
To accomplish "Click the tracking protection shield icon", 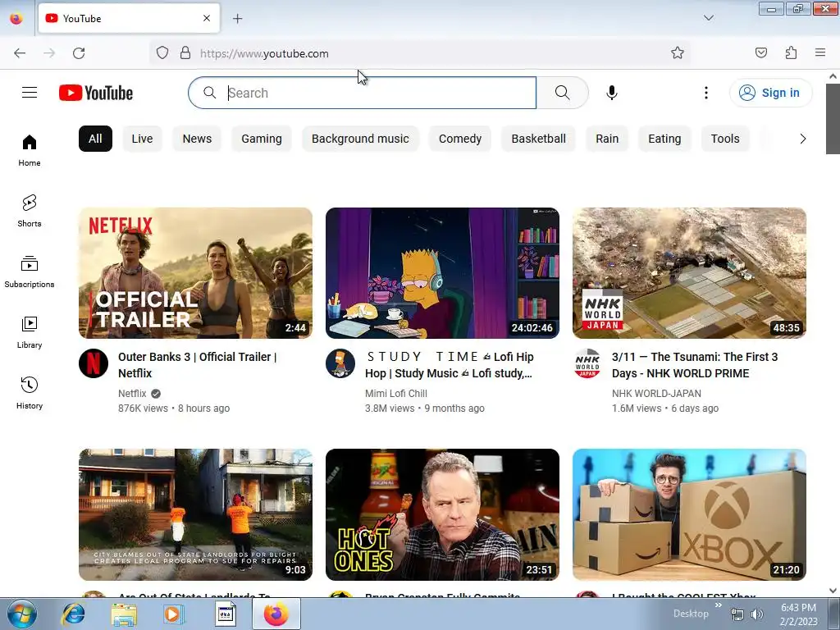I will coord(162,53).
